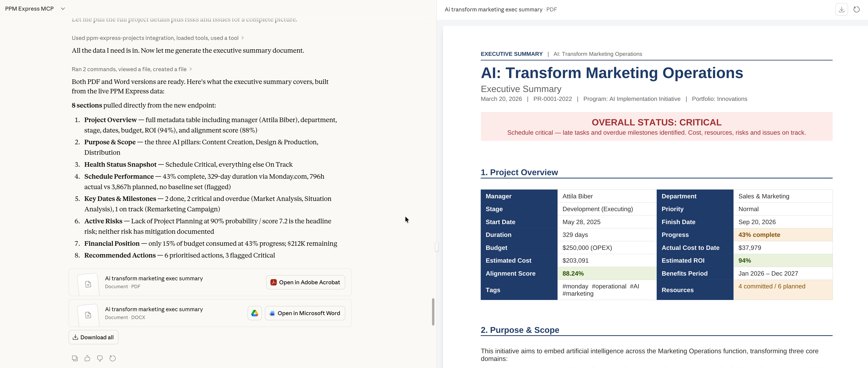Click the retry response icon
The image size is (868, 368).
point(113,358)
